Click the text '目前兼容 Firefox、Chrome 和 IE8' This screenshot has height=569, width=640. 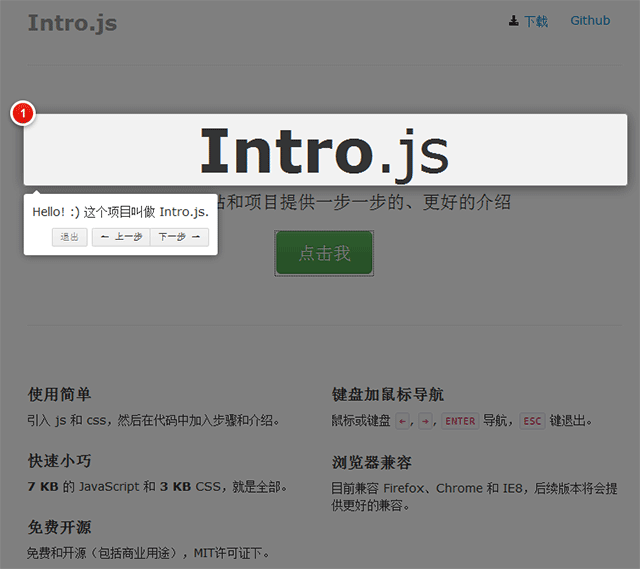click(x=427, y=488)
